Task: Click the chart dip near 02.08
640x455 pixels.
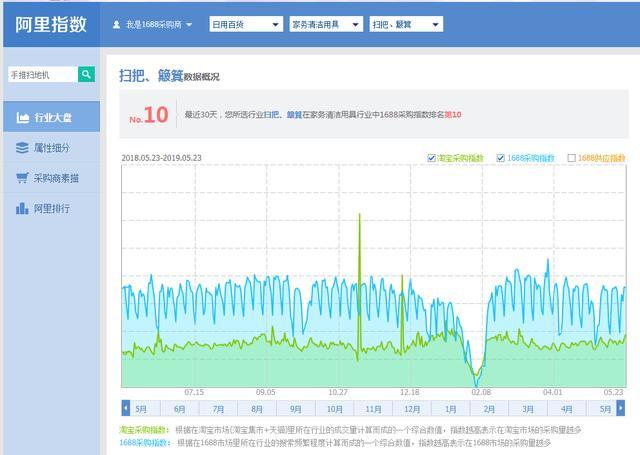Action: [x=476, y=380]
